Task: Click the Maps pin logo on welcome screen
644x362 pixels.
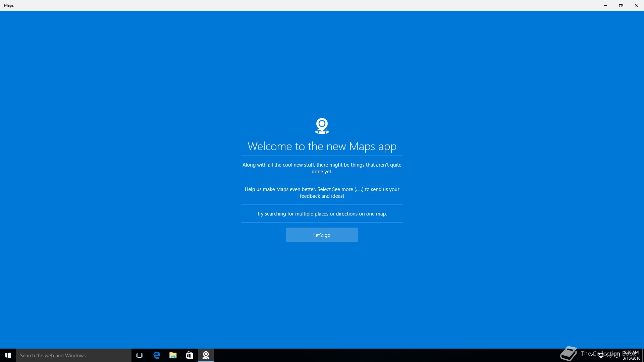Action: (322, 126)
